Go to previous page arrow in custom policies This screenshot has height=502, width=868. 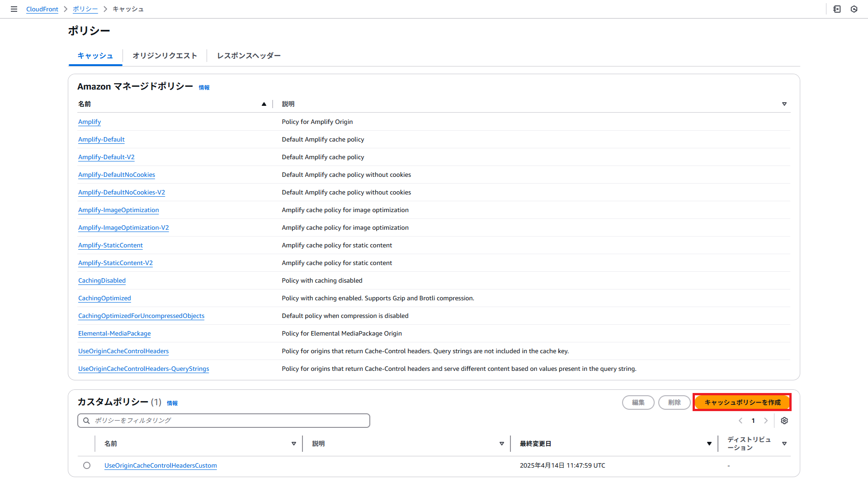tap(741, 421)
